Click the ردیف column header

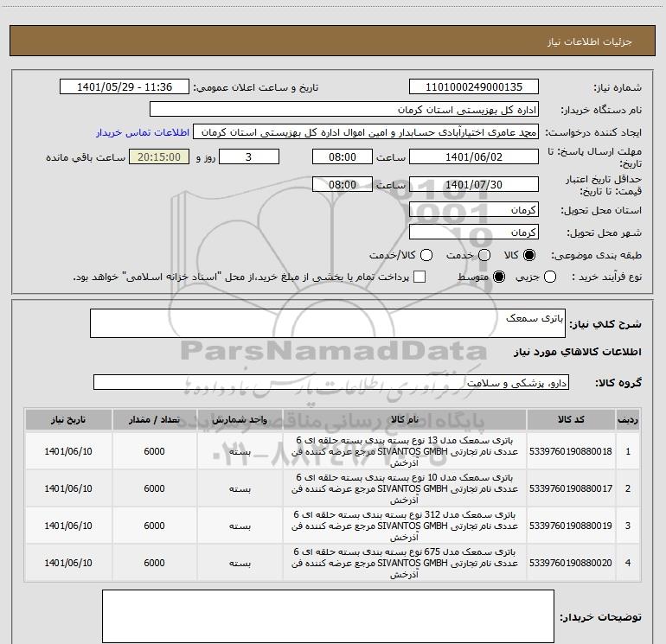628,420
